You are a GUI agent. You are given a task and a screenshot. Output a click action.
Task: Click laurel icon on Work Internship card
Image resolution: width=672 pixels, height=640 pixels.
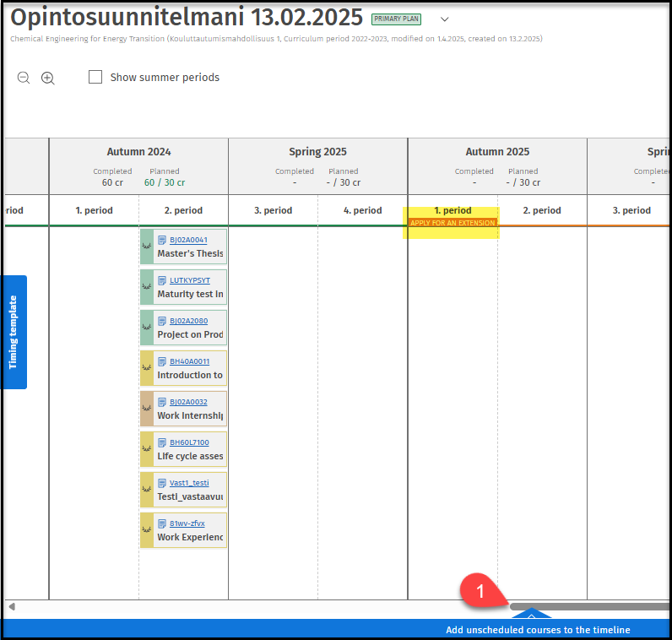click(x=146, y=409)
